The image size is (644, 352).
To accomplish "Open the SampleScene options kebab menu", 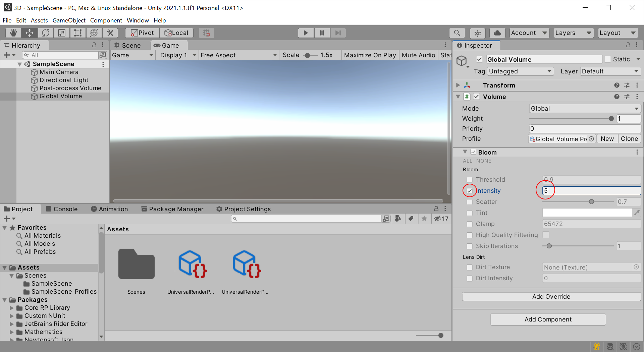I will (x=103, y=64).
